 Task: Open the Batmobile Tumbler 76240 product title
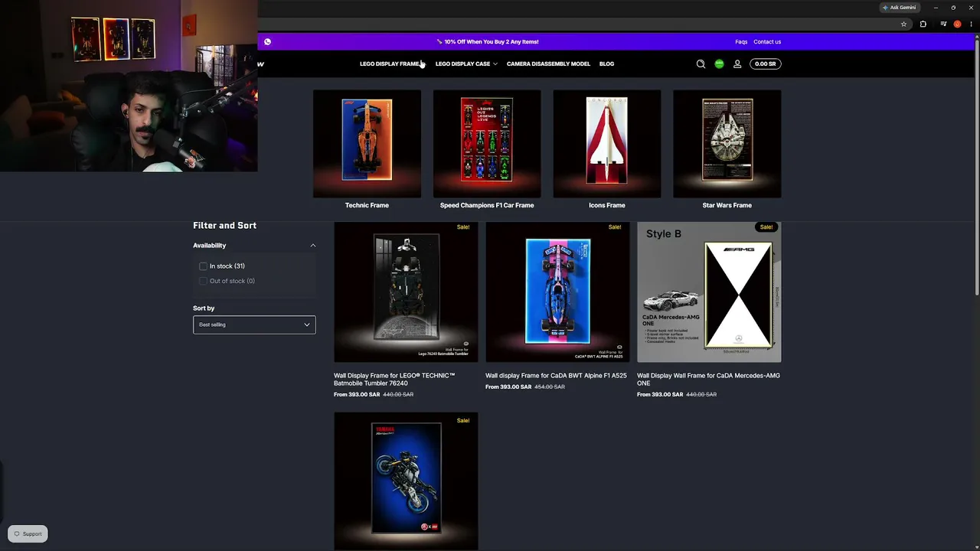(x=394, y=380)
